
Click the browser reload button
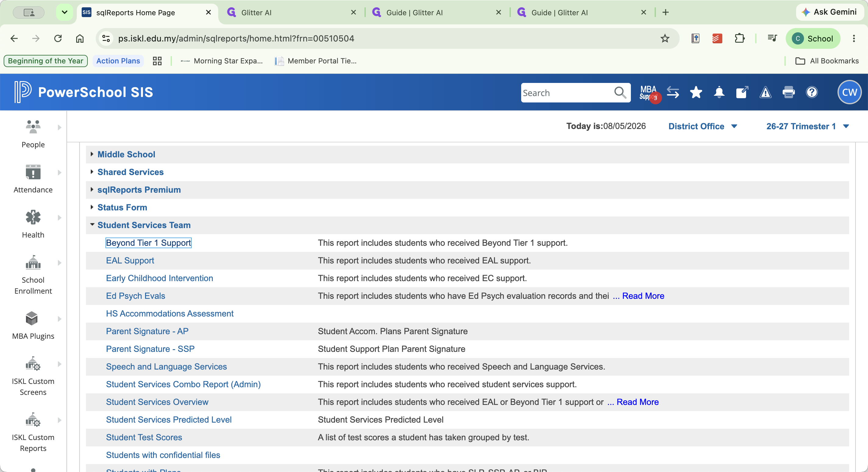58,38
